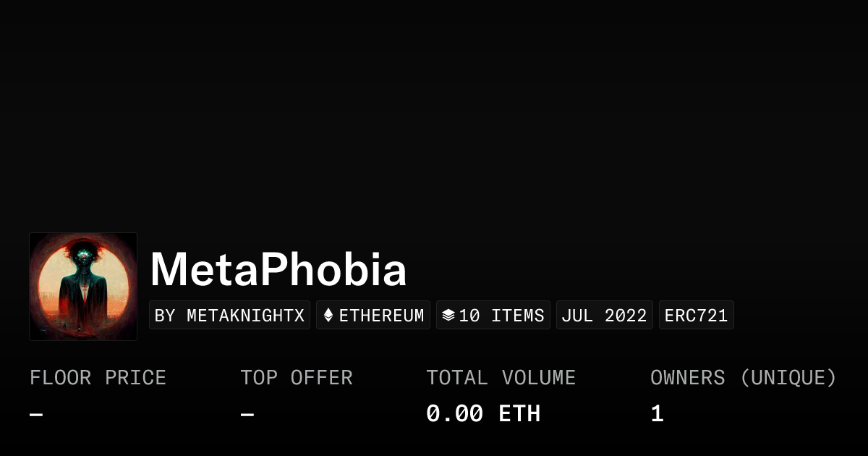868x456 pixels.
Task: Click the OWNERS (UNIQUE) label
Action: pos(743,378)
